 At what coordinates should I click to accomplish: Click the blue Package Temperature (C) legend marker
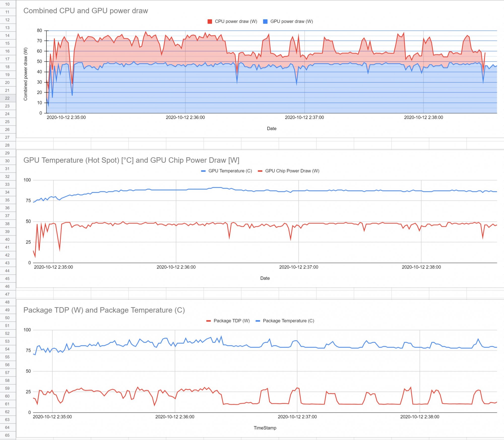tap(258, 321)
